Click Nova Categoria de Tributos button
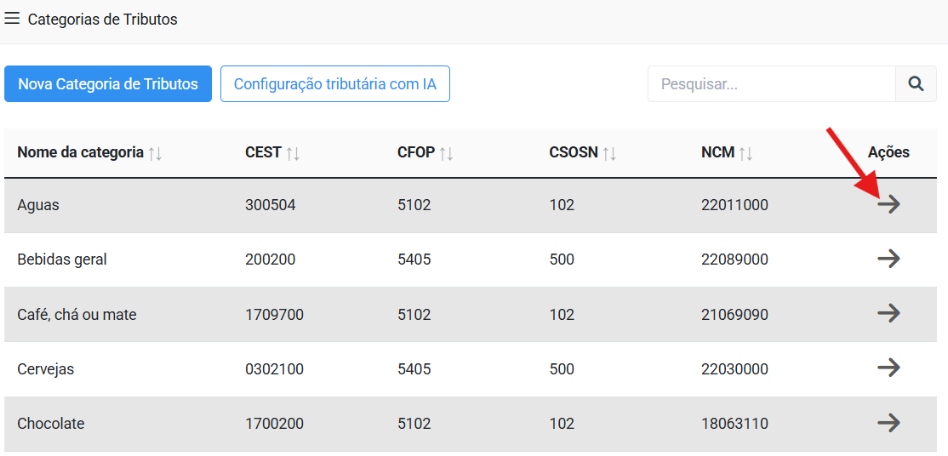948x456 pixels. 108,84
